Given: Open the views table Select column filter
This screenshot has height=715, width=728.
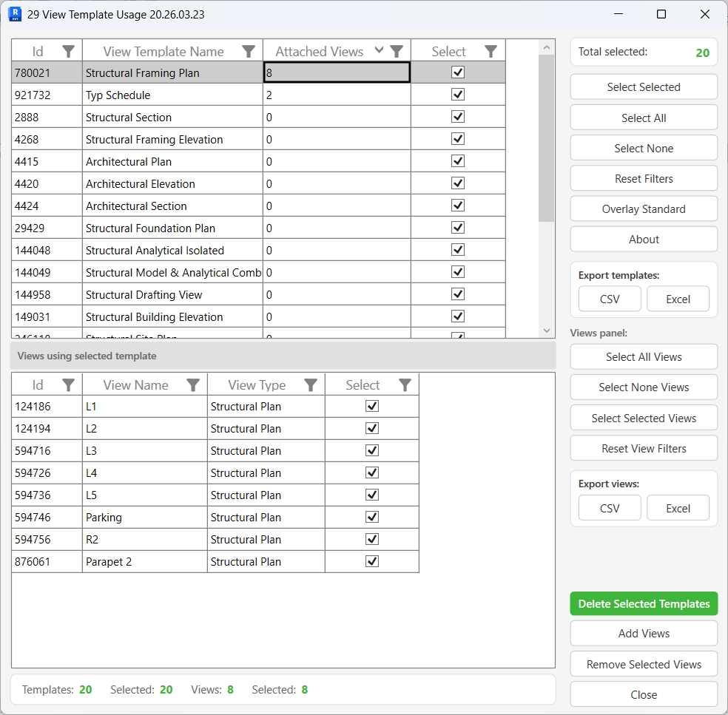Looking at the screenshot, I should [405, 384].
